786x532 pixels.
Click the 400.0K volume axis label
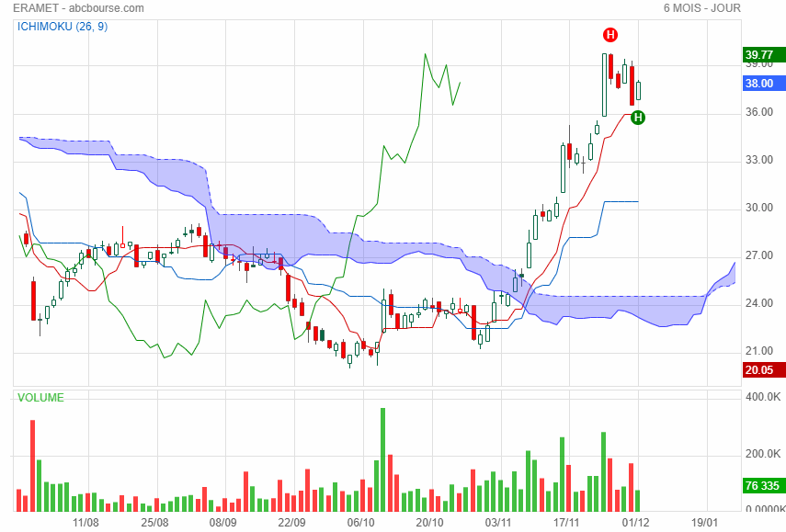point(763,397)
